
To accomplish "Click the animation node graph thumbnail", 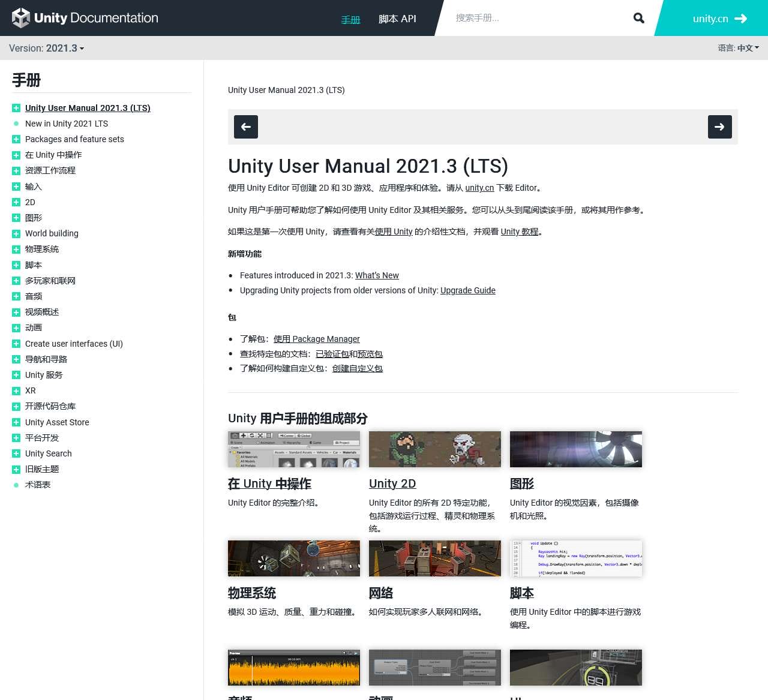I will click(x=435, y=668).
